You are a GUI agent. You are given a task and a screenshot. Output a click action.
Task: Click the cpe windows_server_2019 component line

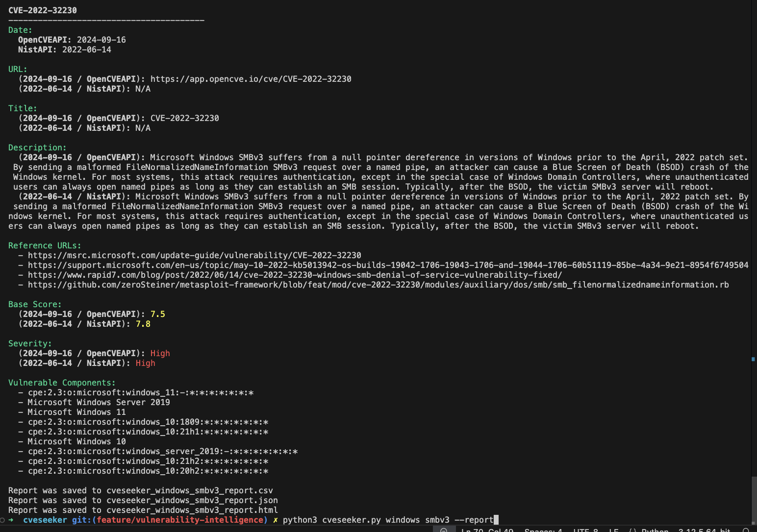pyautogui.click(x=162, y=451)
